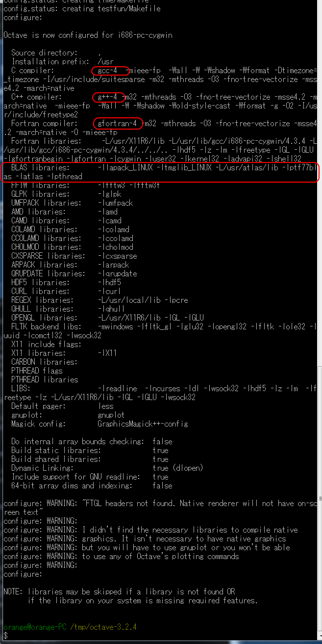Click the circled gfortran-4 compiler name

tap(117, 123)
